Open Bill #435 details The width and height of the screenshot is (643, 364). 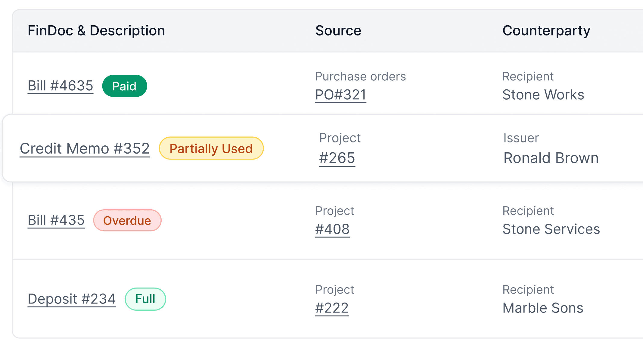[56, 220]
